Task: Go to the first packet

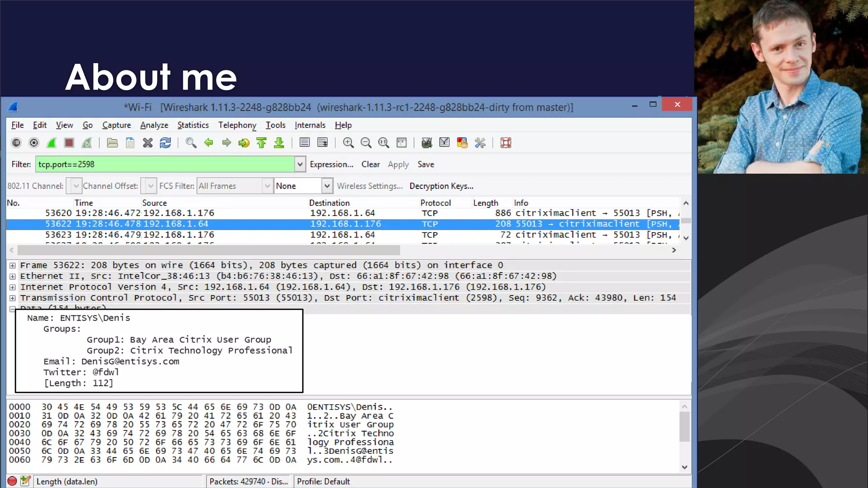Action: [x=261, y=143]
